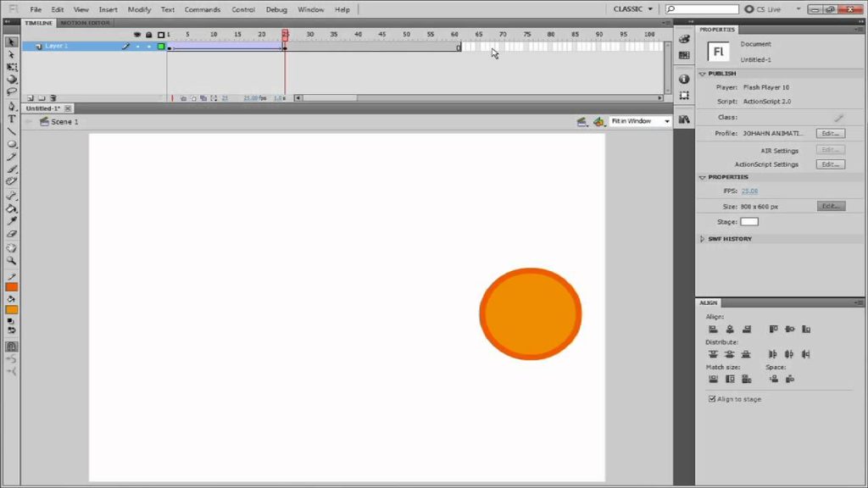
Task: Expand the SWF HISTORY section
Action: pos(703,239)
